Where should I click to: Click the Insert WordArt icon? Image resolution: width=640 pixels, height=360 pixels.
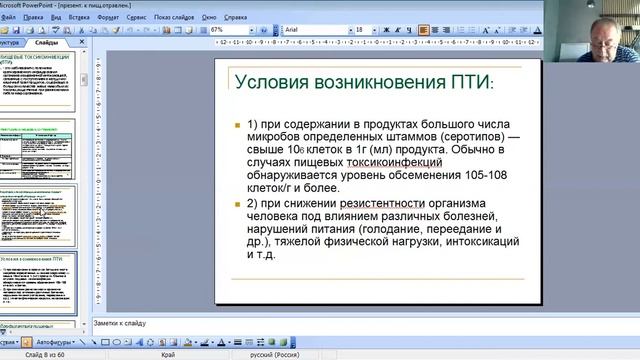click(x=139, y=342)
